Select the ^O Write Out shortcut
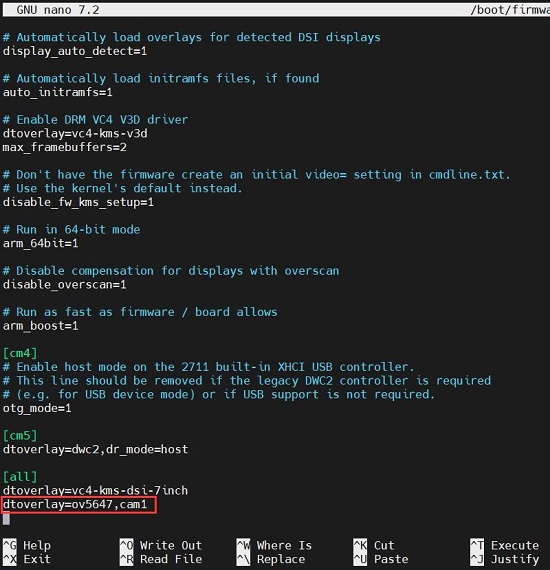 (161, 545)
